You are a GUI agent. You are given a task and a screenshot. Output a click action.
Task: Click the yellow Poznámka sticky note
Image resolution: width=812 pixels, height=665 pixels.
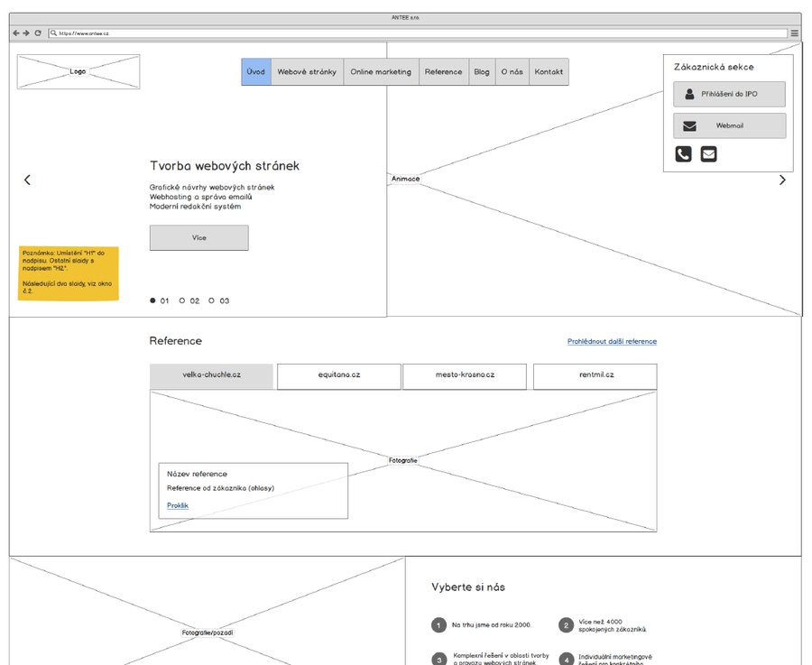[68, 272]
